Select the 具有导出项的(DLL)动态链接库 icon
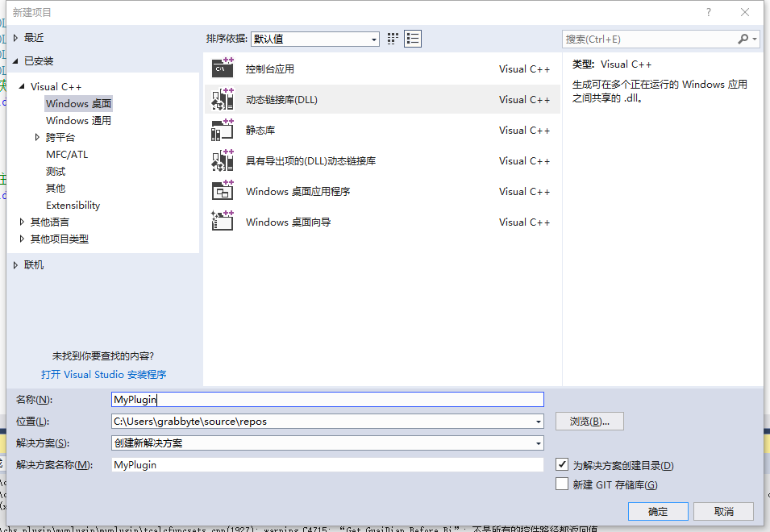This screenshot has width=770, height=532. pyautogui.click(x=223, y=160)
